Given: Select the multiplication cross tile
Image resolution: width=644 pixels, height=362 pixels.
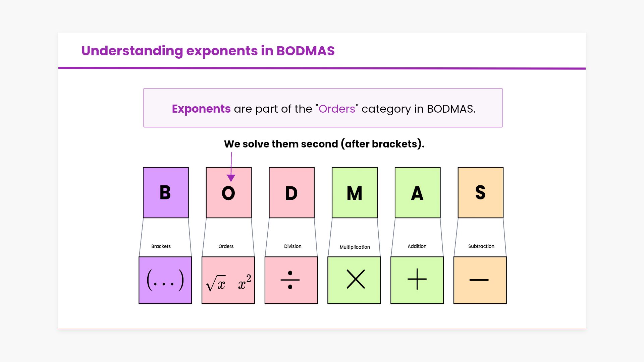Looking at the screenshot, I should coord(354,280).
